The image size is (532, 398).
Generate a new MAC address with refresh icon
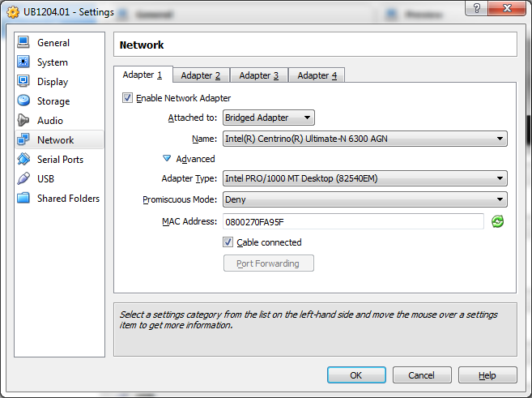(x=498, y=221)
